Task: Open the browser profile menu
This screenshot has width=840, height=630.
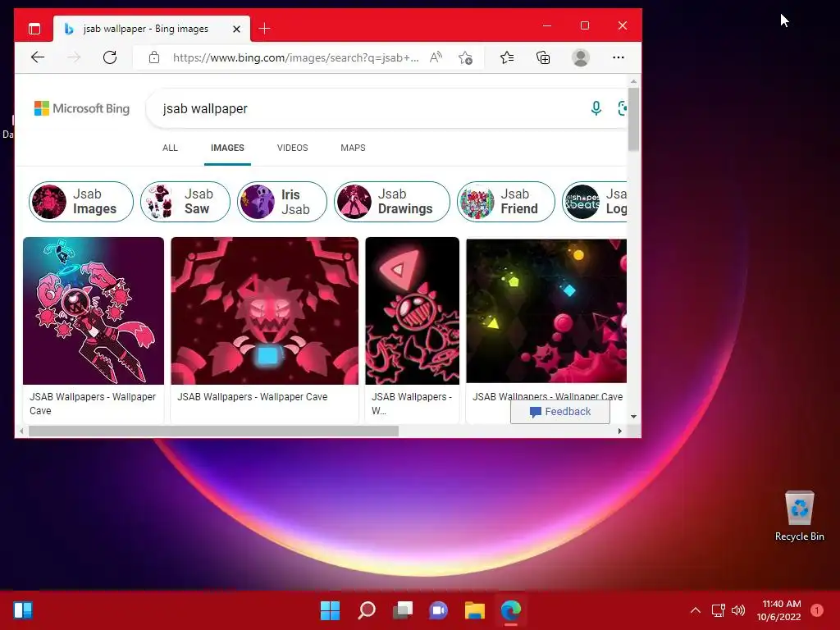Action: [x=581, y=57]
